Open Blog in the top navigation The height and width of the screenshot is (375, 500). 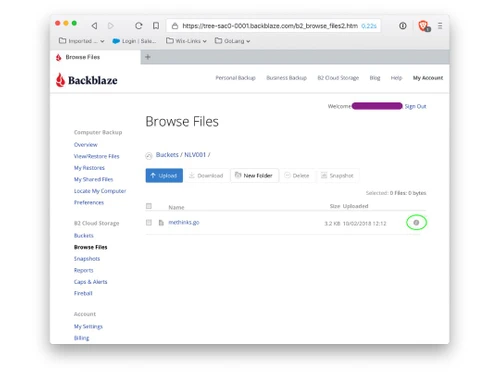(375, 78)
